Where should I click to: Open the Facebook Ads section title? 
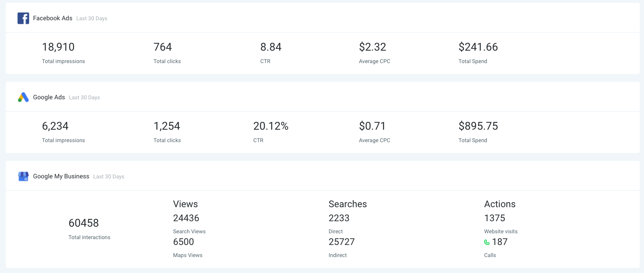(52, 18)
